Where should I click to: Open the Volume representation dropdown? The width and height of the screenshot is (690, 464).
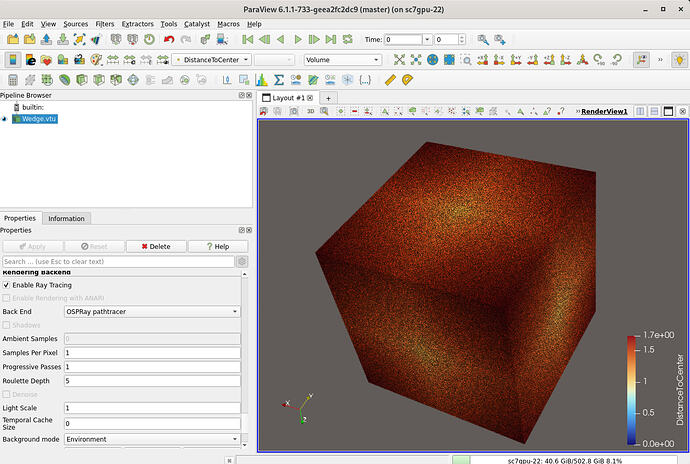342,59
